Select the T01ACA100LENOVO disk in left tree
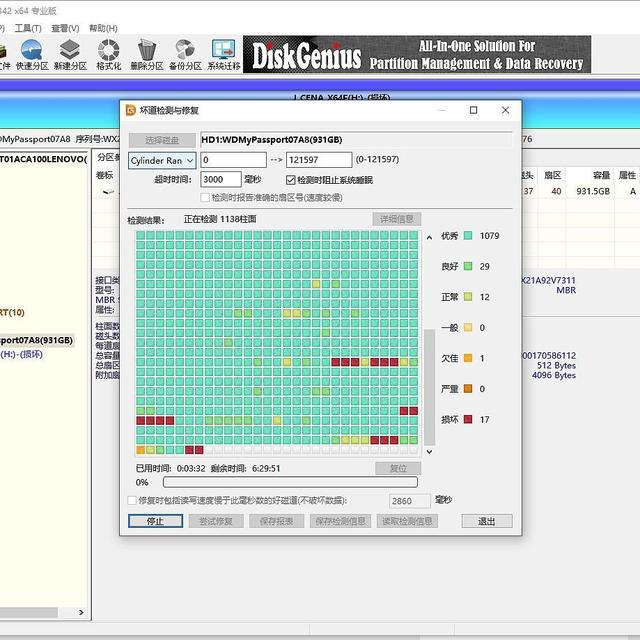 pyautogui.click(x=43, y=159)
